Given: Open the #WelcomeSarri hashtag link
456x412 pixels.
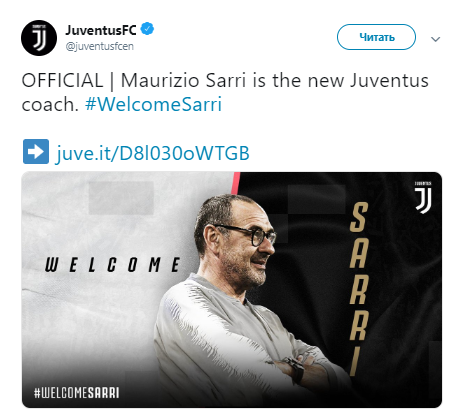Looking at the screenshot, I should [153, 104].
